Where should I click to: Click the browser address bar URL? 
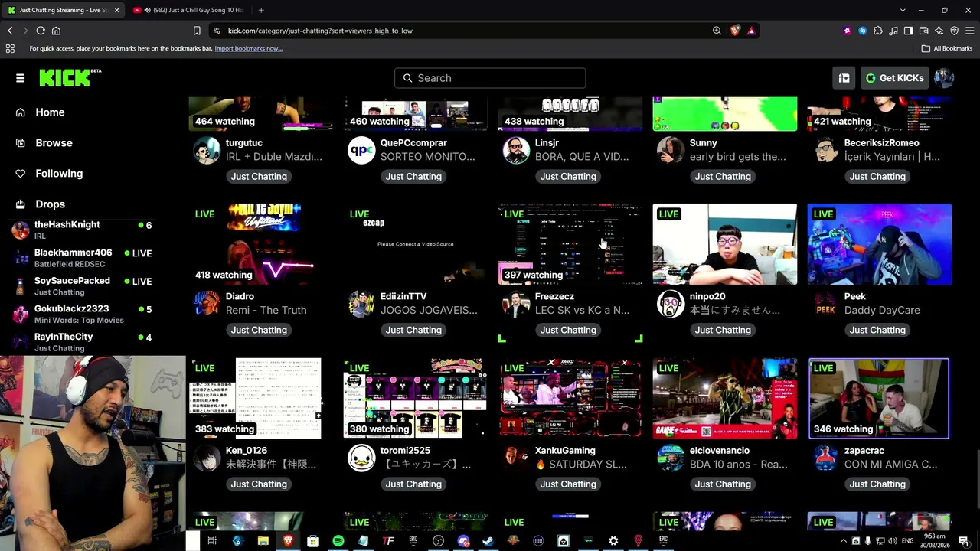click(x=320, y=31)
